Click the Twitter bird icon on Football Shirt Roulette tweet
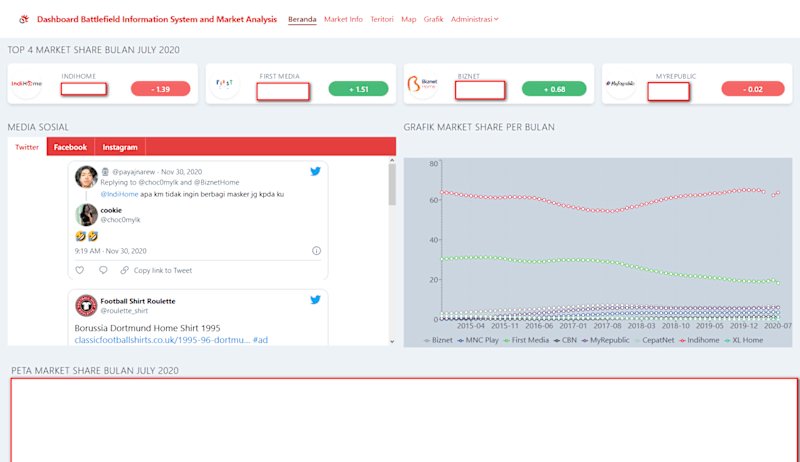 [315, 300]
